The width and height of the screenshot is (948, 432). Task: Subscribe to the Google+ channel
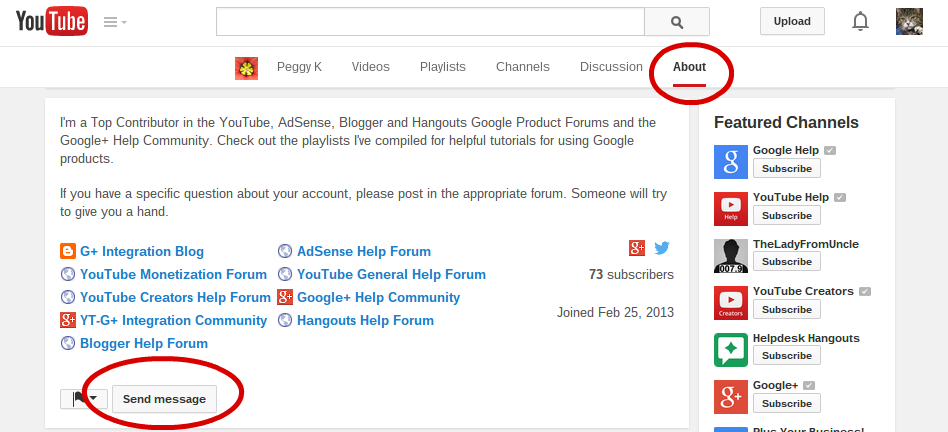787,404
